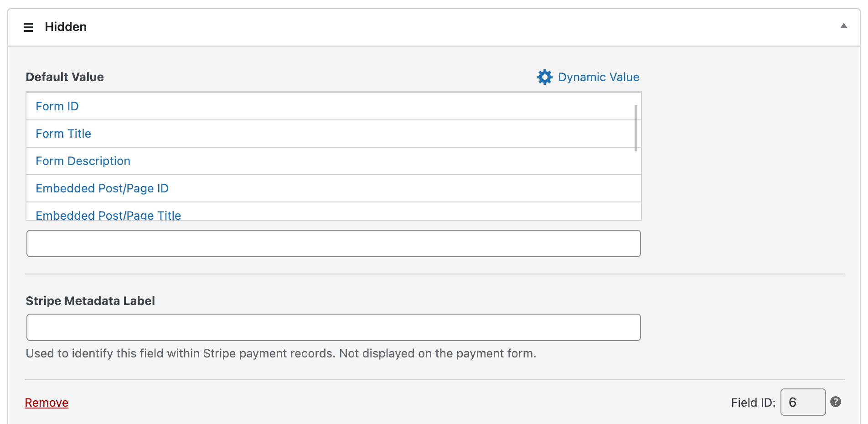Click into the Stripe Metadata Label field

333,327
